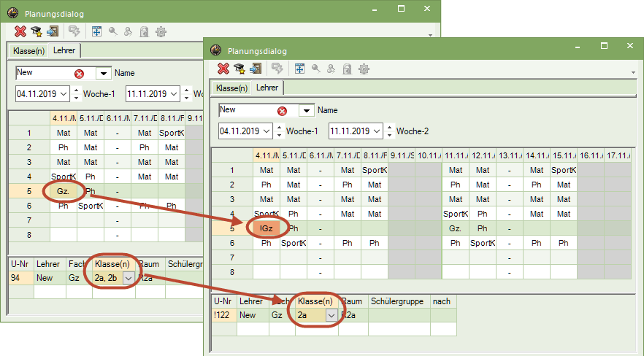Open settings gear icon in back window toolbar

click(x=161, y=31)
